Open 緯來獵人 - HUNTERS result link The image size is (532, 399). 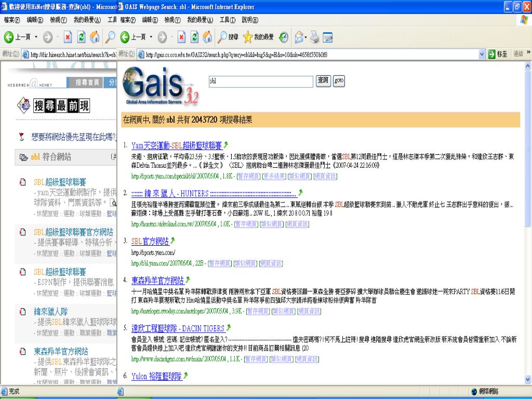[214, 193]
